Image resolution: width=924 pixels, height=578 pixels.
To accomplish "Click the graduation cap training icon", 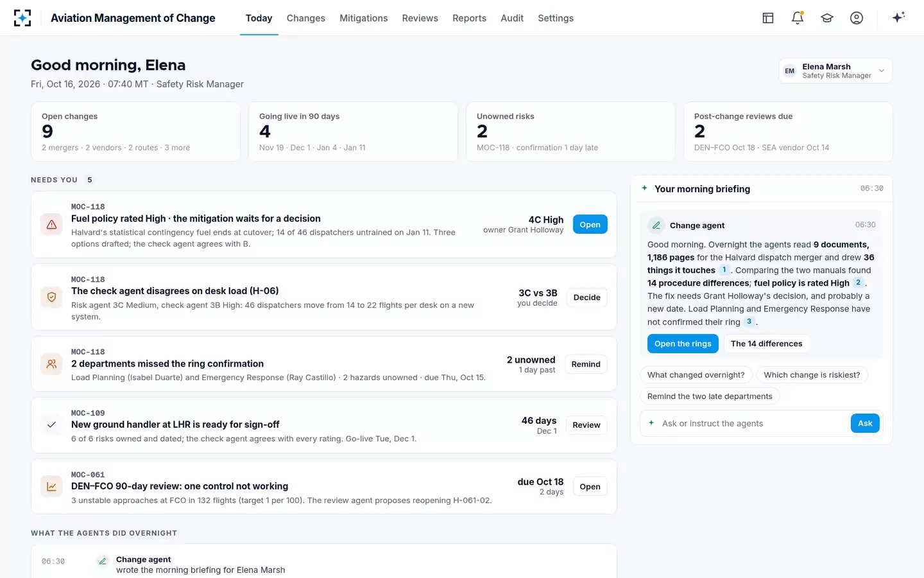I will [827, 18].
